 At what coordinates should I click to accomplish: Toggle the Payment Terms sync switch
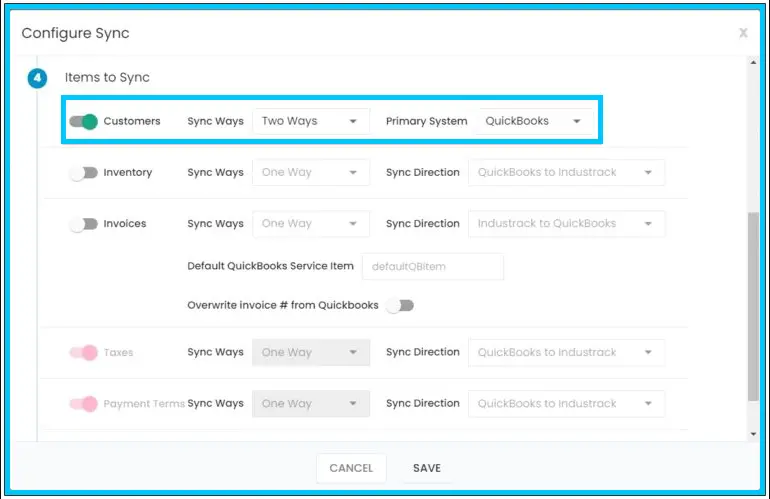83,404
